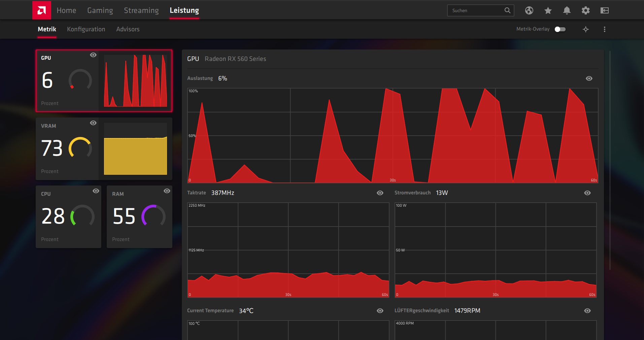The width and height of the screenshot is (644, 340).
Task: Click the metrics overlay crosshair icon
Action: [586, 29]
